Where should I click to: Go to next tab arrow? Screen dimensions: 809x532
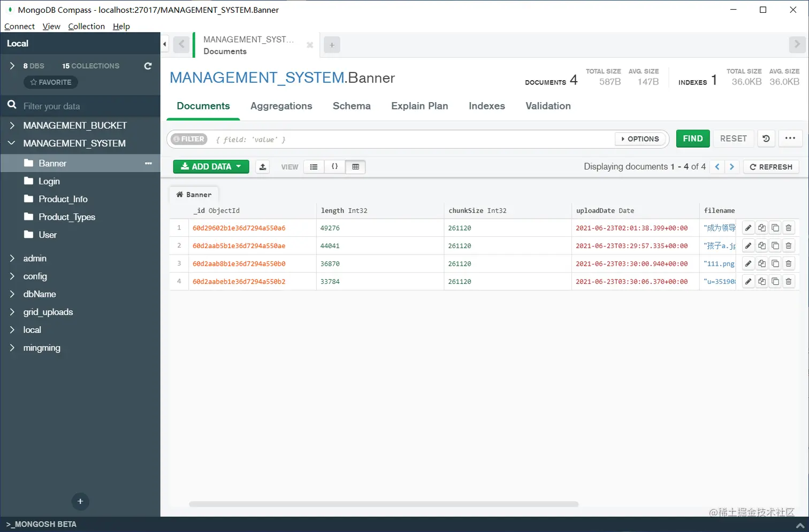(x=797, y=44)
